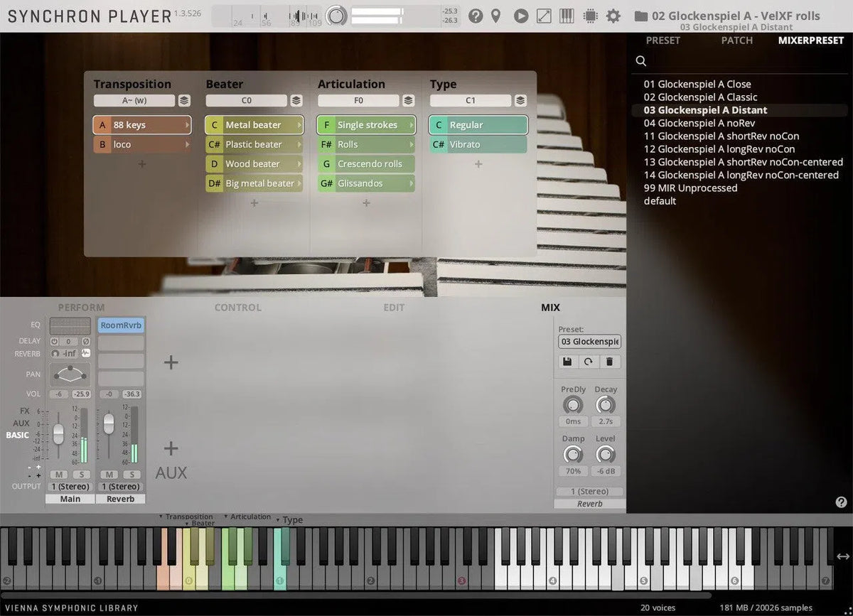Open the CPU chip performance icon

(590, 15)
